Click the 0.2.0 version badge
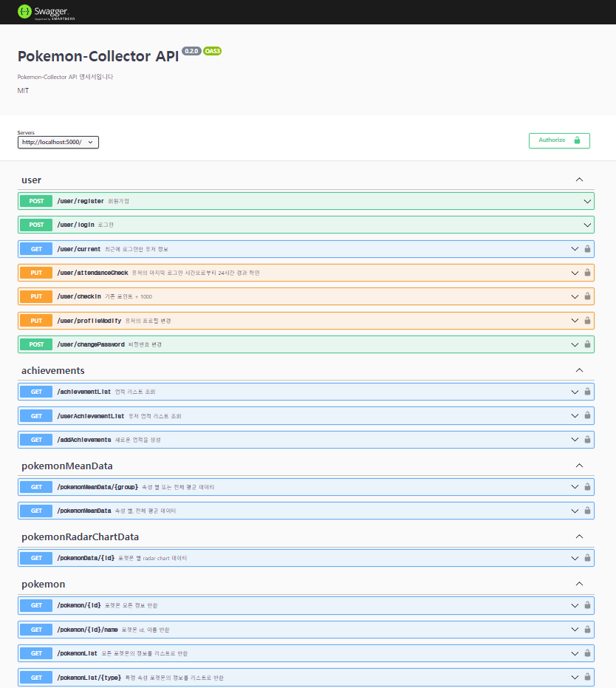 tap(191, 51)
